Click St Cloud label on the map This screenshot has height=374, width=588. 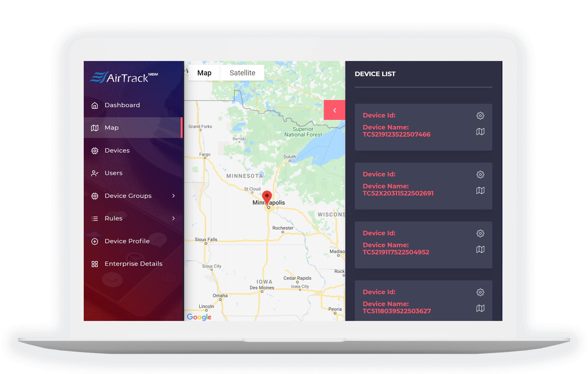tap(252, 189)
